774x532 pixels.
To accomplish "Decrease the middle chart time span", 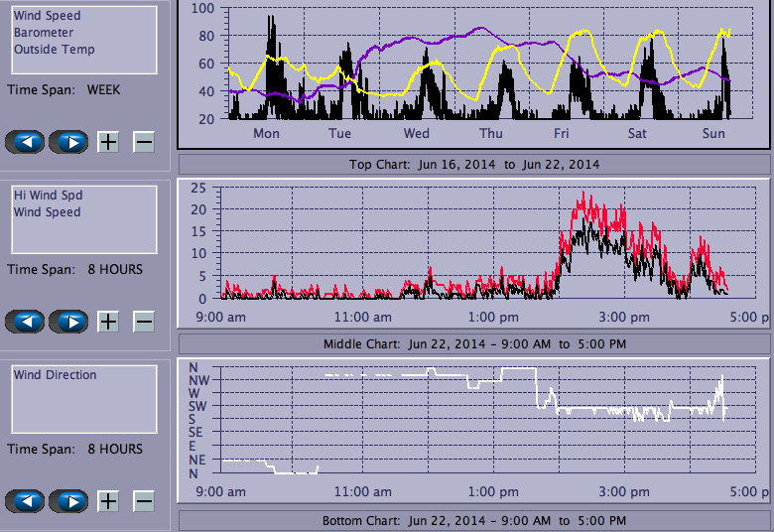I will (x=144, y=322).
